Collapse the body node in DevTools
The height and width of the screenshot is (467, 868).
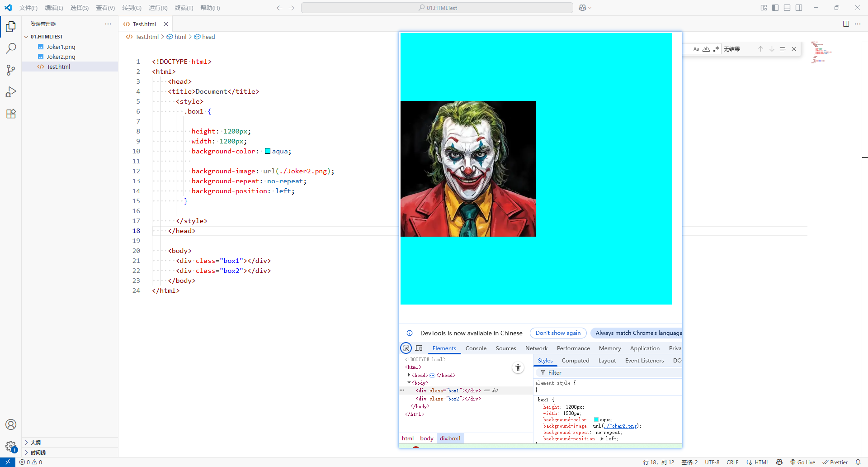409,383
